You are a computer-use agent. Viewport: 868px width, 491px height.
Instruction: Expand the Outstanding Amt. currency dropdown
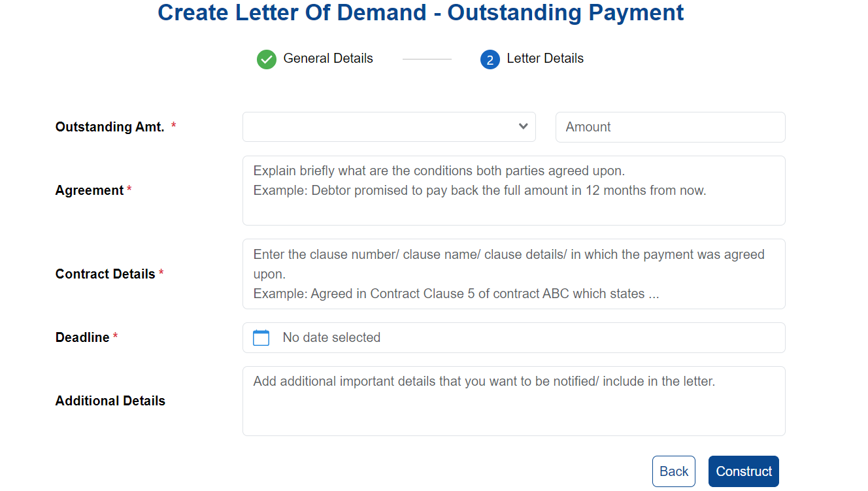point(389,127)
